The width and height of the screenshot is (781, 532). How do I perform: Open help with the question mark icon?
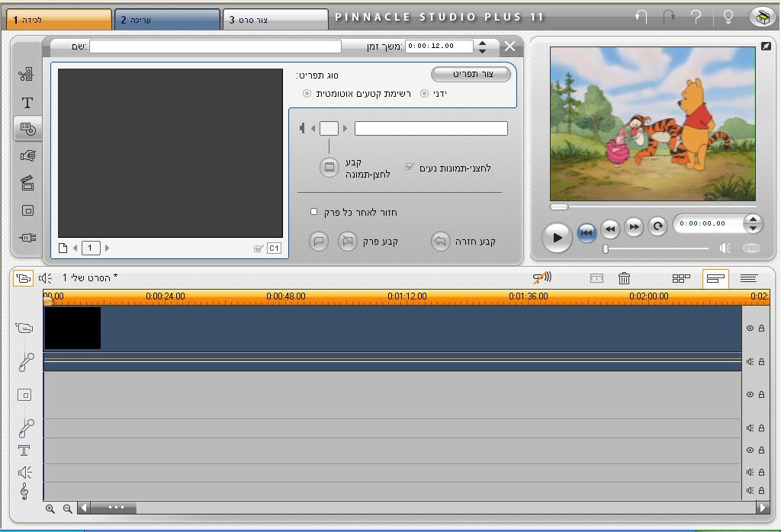pyautogui.click(x=696, y=17)
